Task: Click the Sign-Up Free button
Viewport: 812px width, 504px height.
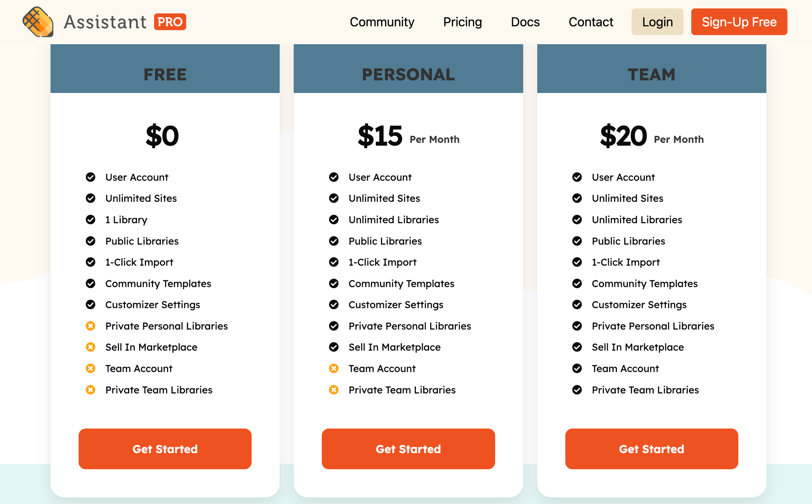Action: click(x=739, y=22)
